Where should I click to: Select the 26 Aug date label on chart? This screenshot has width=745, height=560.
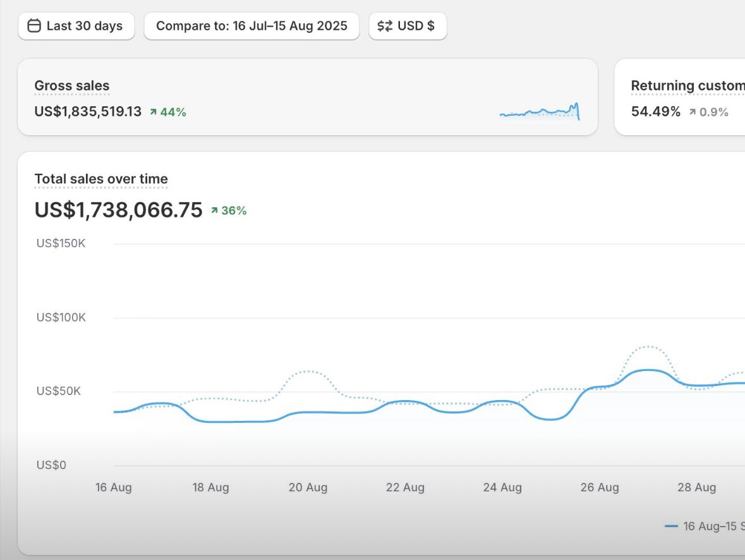600,487
